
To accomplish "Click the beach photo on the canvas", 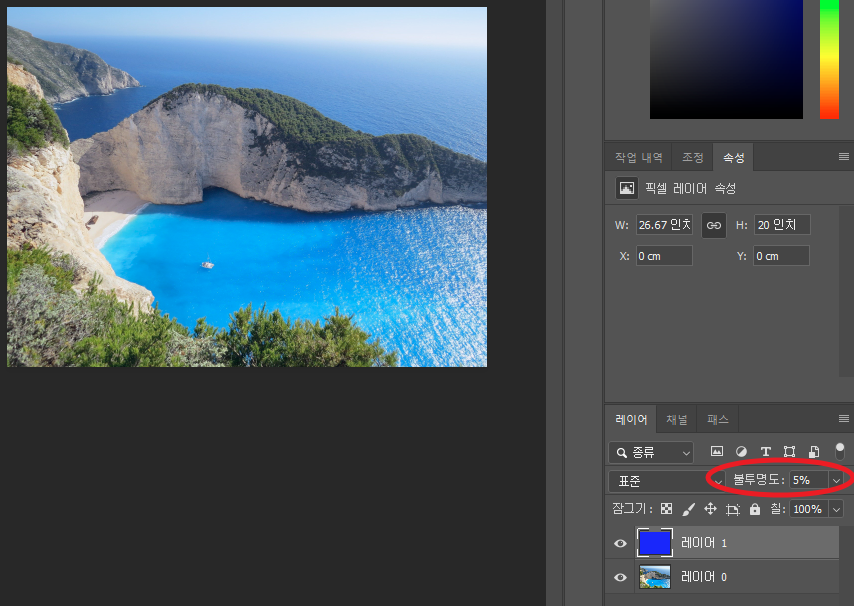I will tap(247, 187).
